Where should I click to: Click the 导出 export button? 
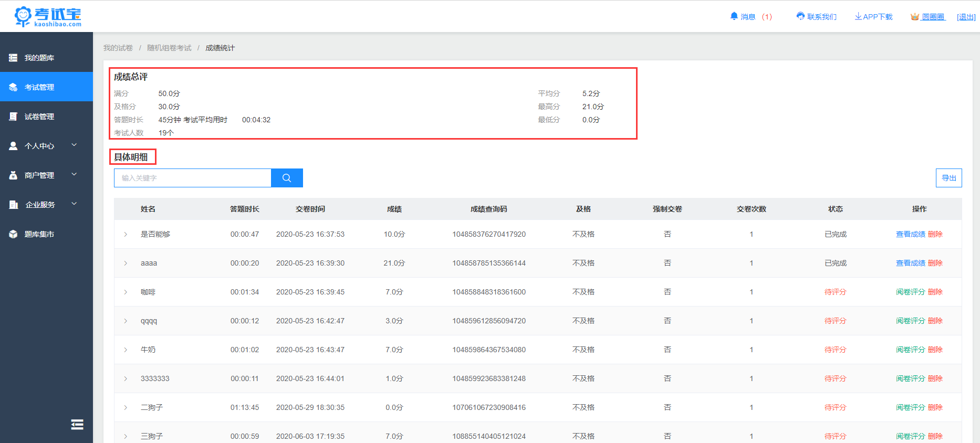[948, 178]
